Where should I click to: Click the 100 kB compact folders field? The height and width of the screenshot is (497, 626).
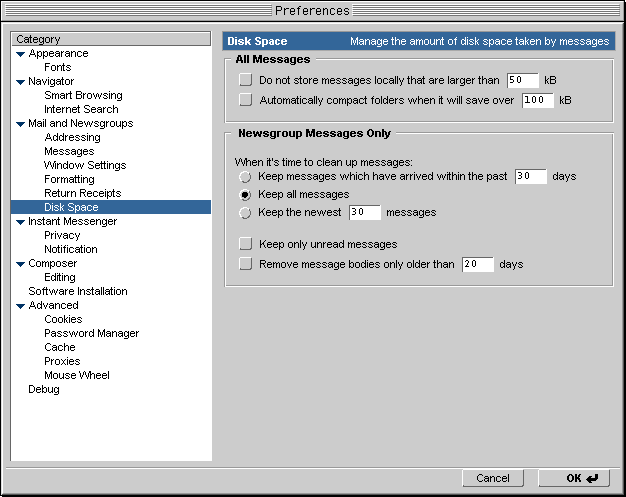click(x=538, y=100)
